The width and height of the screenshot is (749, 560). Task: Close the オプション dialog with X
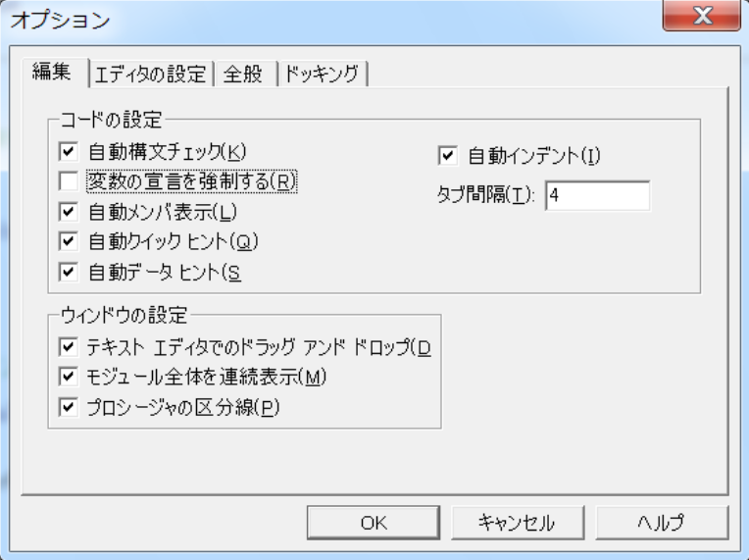pos(701,17)
